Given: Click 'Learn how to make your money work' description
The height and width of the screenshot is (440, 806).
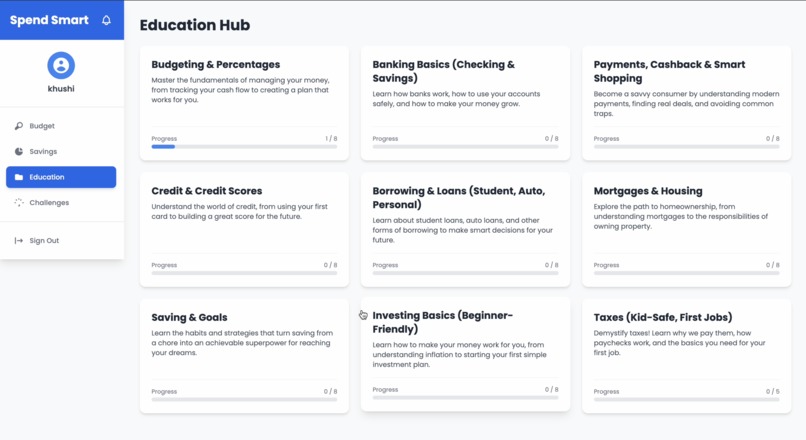Looking at the screenshot, I should (x=460, y=355).
